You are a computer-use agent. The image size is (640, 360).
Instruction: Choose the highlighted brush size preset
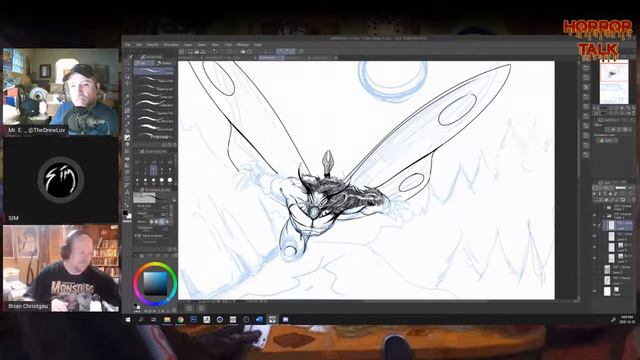[x=153, y=171]
